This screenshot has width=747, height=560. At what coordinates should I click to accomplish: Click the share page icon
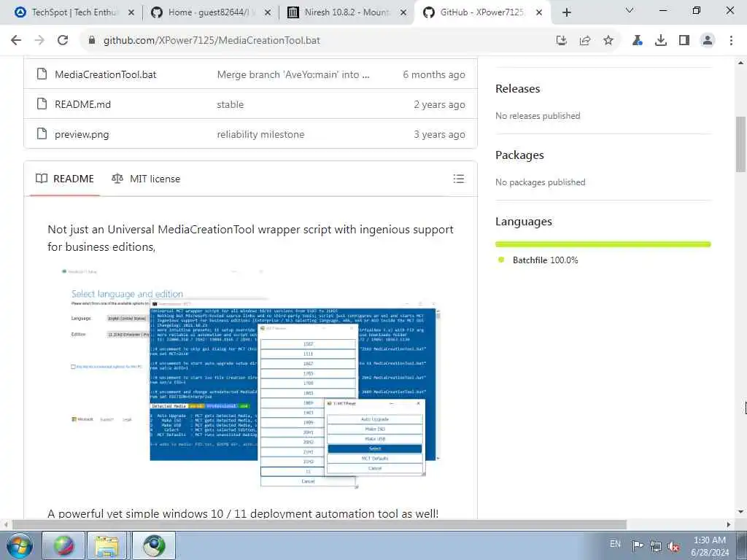(585, 41)
